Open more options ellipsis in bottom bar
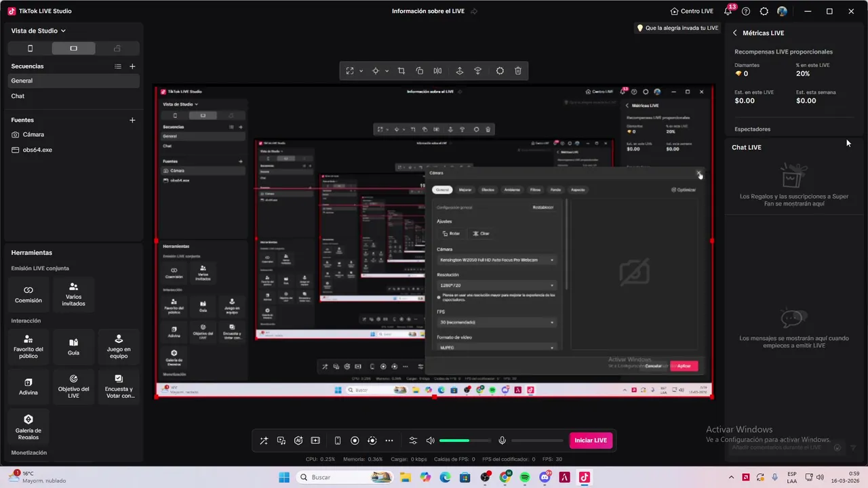 click(x=389, y=441)
